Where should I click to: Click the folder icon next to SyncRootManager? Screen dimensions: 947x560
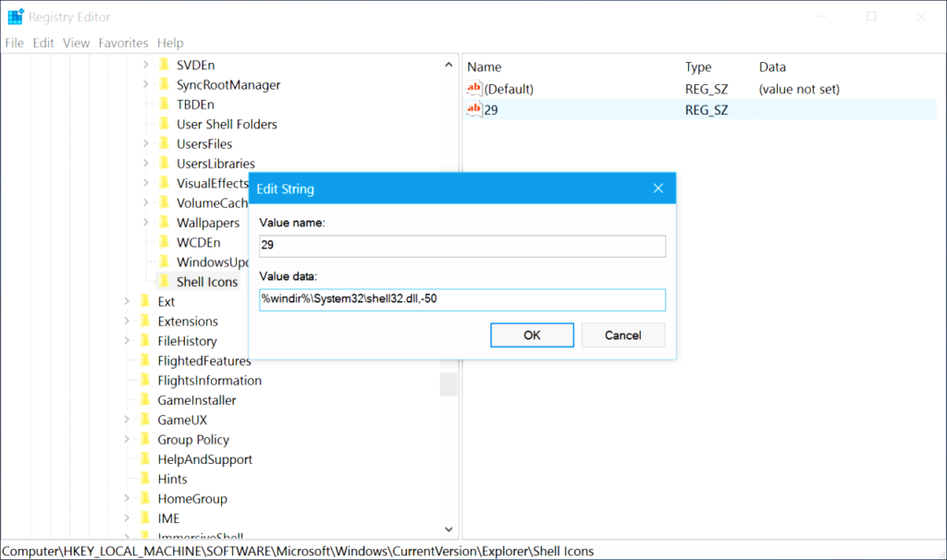pyautogui.click(x=164, y=84)
